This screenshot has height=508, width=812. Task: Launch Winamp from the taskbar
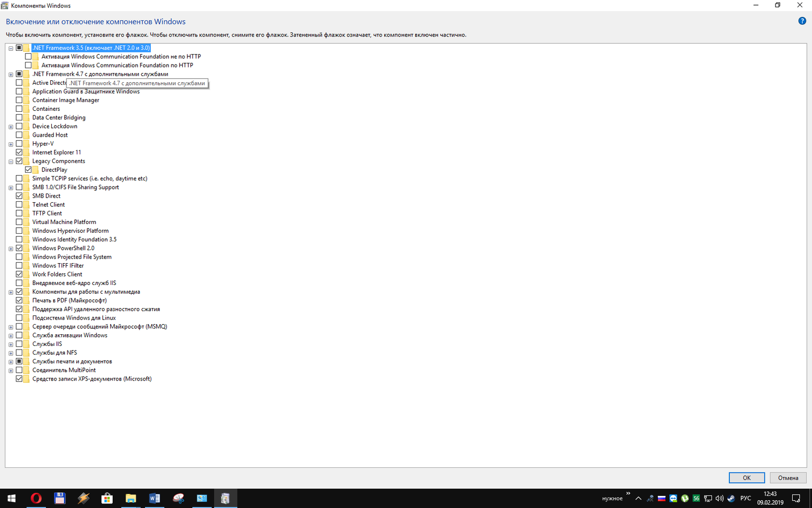[83, 498]
